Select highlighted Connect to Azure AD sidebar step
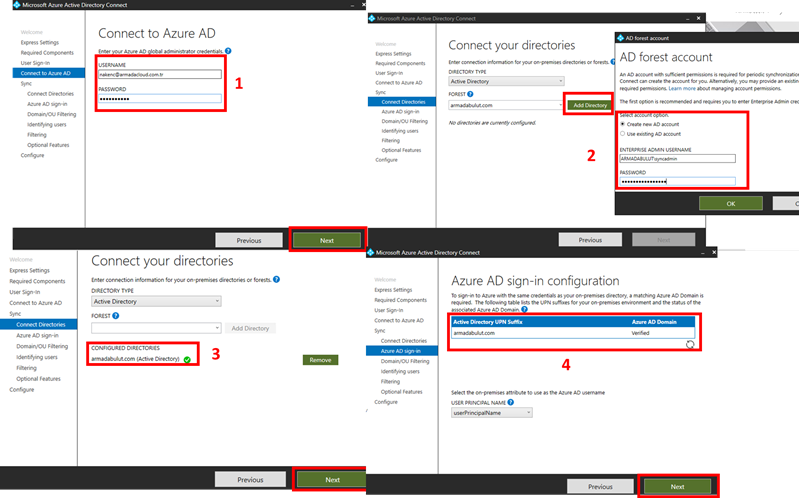 [x=49, y=73]
